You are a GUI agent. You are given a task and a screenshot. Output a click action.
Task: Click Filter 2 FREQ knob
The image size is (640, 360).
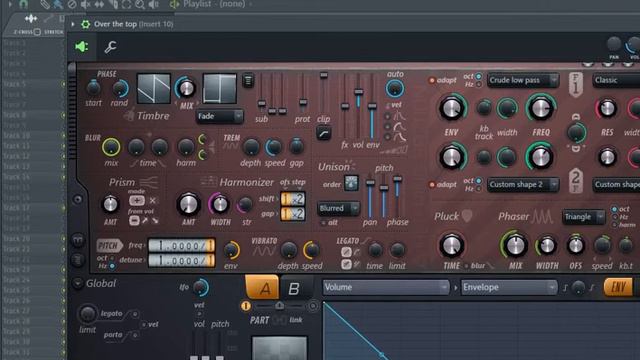point(540,157)
